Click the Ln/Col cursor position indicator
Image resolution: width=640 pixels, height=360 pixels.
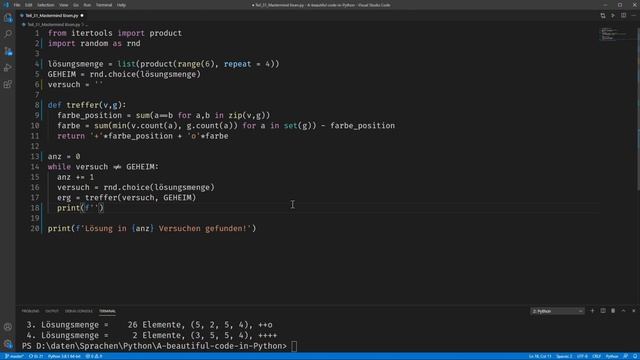(540, 356)
